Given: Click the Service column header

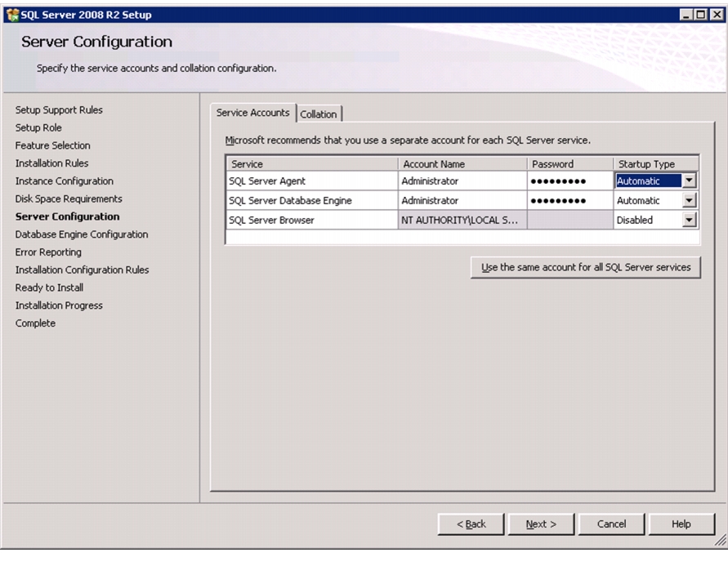Looking at the screenshot, I should [x=312, y=164].
